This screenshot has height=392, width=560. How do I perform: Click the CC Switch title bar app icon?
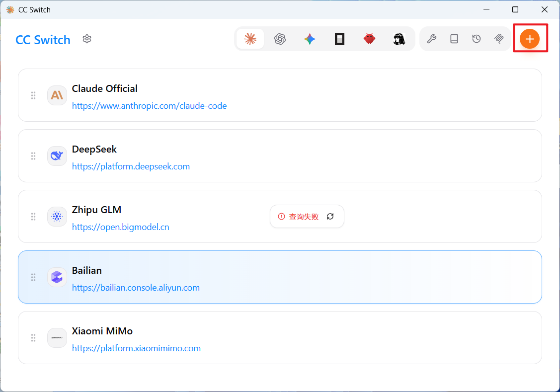click(x=10, y=9)
